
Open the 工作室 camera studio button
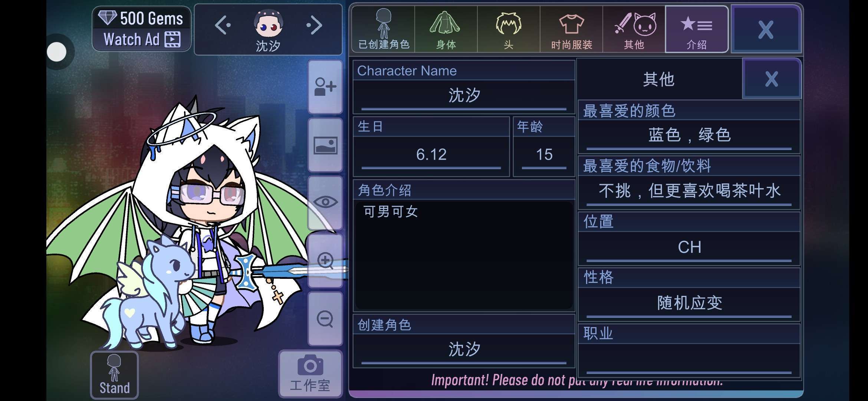[310, 374]
